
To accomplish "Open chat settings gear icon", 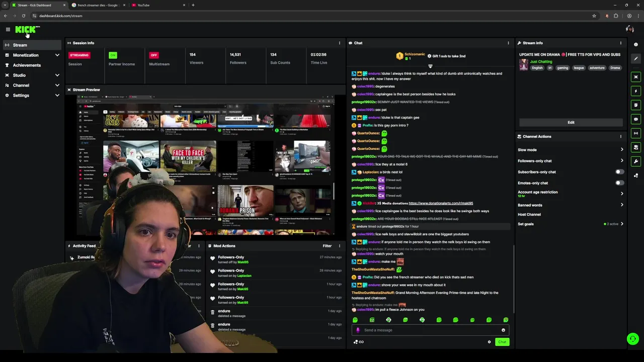I will 489,342.
